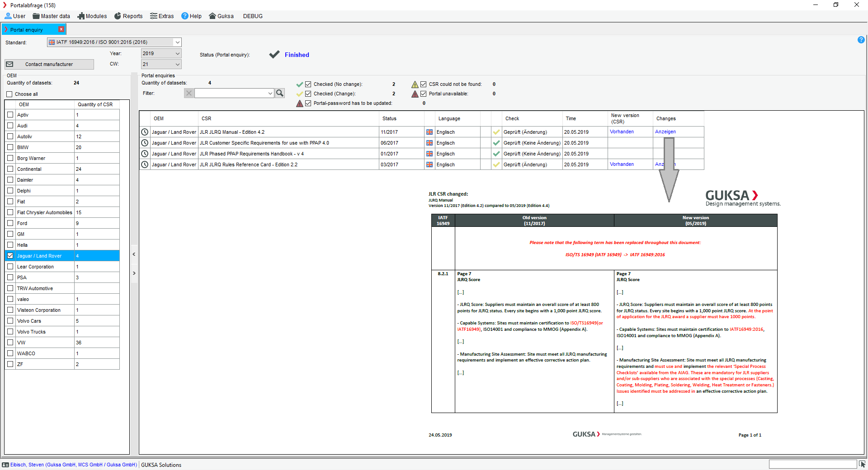Click envelope icon on Contact manufacturer button
868x470 pixels.
click(9, 64)
